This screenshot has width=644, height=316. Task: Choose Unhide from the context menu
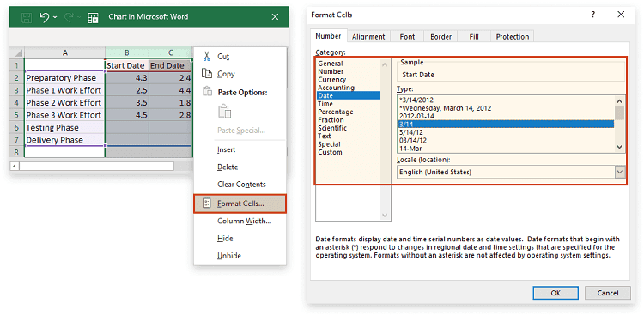(x=229, y=256)
